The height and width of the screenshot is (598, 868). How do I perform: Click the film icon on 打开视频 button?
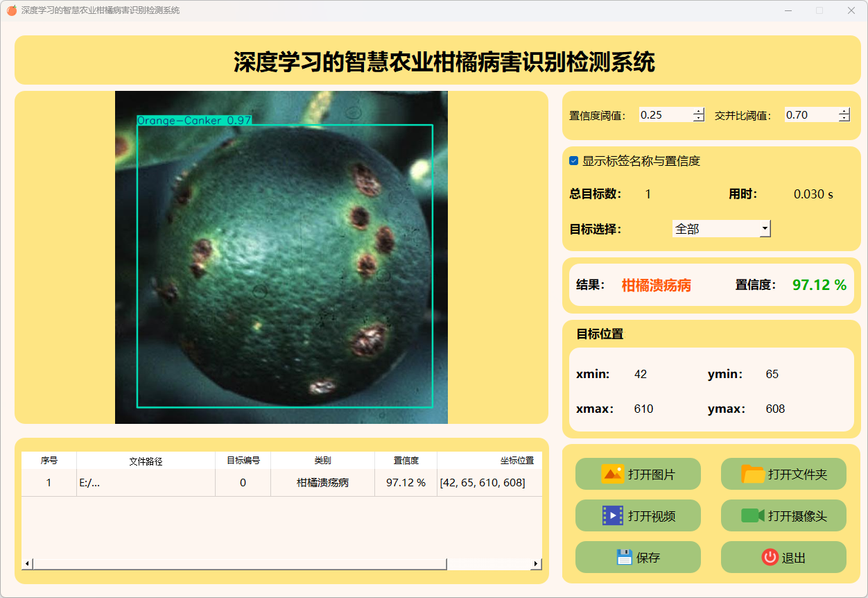pos(613,515)
